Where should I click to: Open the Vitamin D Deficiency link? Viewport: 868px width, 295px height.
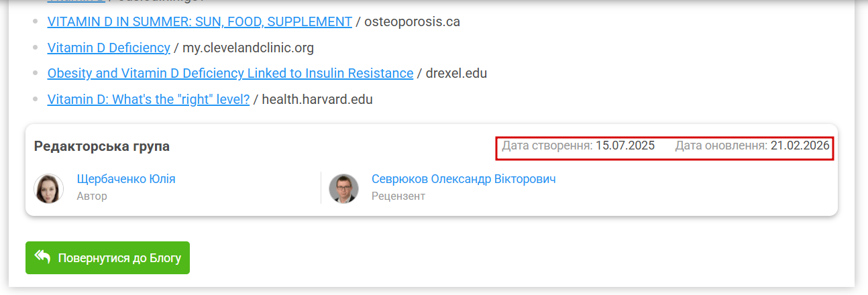click(109, 48)
